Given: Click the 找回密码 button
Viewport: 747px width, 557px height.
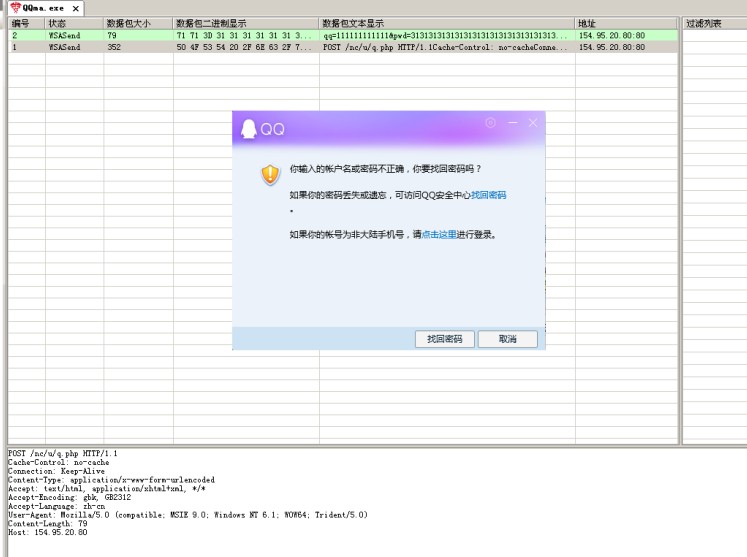Looking at the screenshot, I should click(444, 339).
